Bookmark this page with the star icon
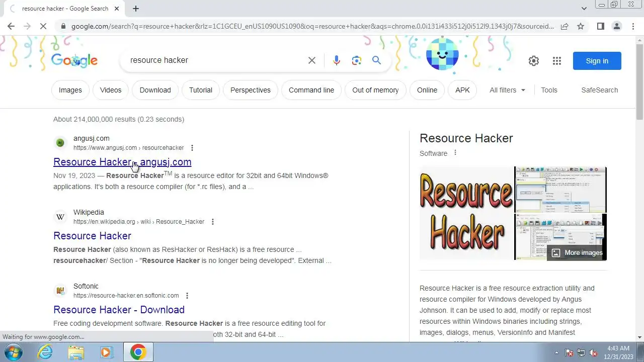 (x=581, y=26)
